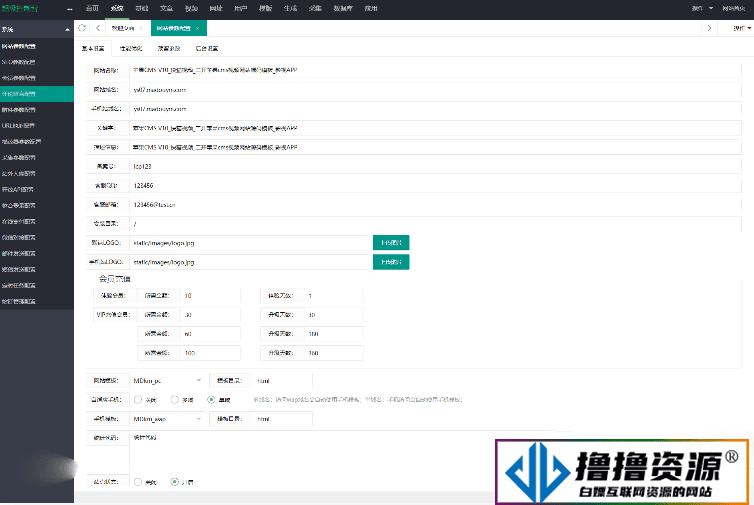Click the 手机站域名 input field

pos(435,109)
